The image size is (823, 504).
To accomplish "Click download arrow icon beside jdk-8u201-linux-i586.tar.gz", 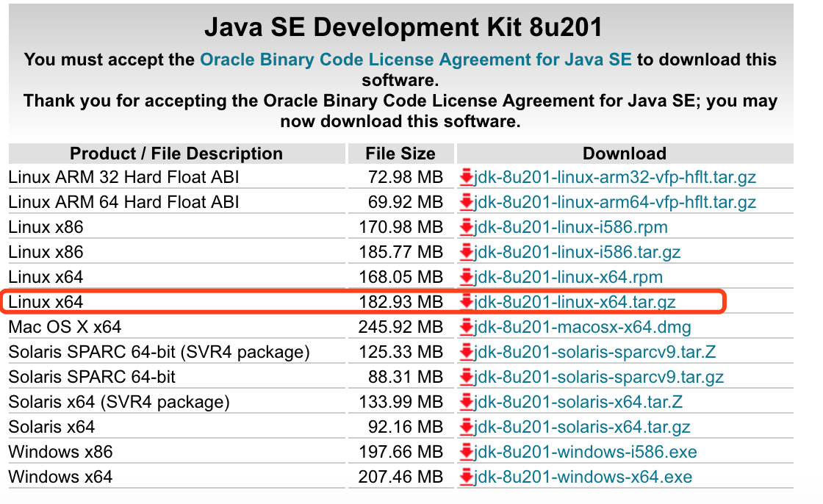I will (x=466, y=252).
